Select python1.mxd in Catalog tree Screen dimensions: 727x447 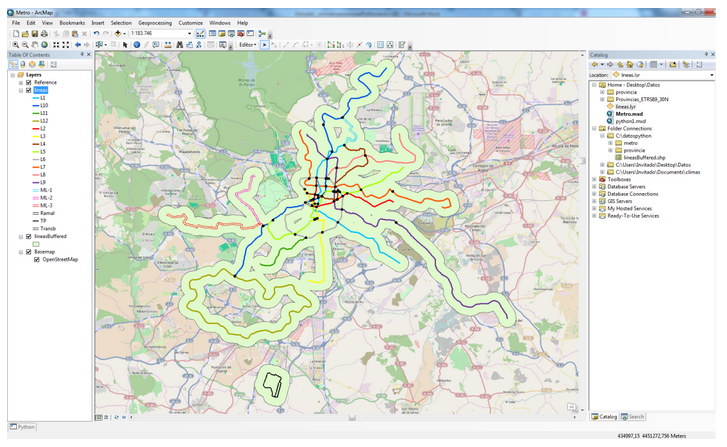click(631, 121)
